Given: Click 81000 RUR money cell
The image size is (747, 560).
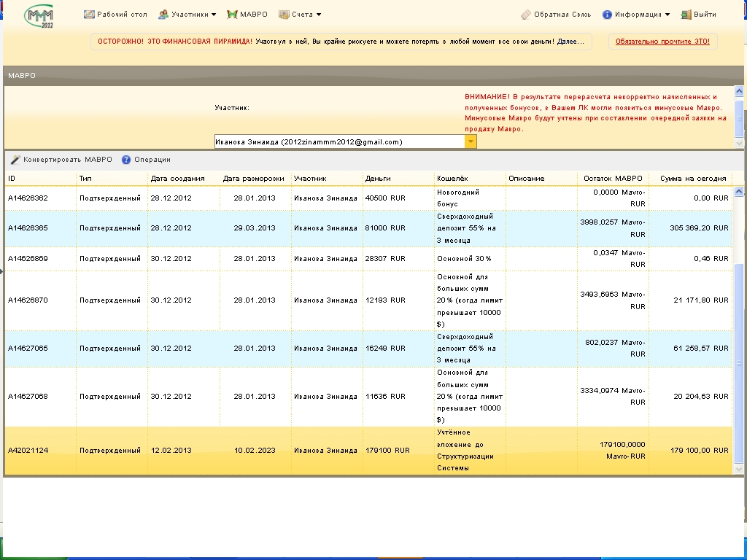Looking at the screenshot, I should [x=385, y=228].
